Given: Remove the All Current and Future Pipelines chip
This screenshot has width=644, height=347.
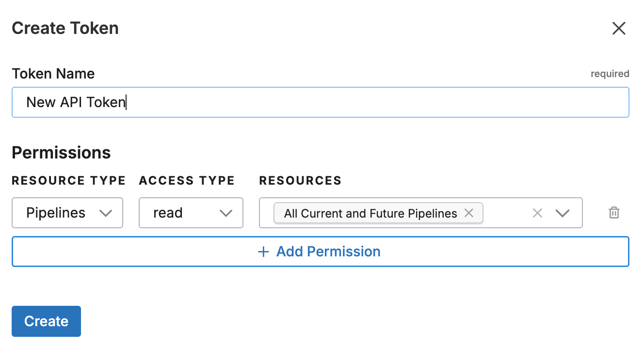Looking at the screenshot, I should point(469,213).
